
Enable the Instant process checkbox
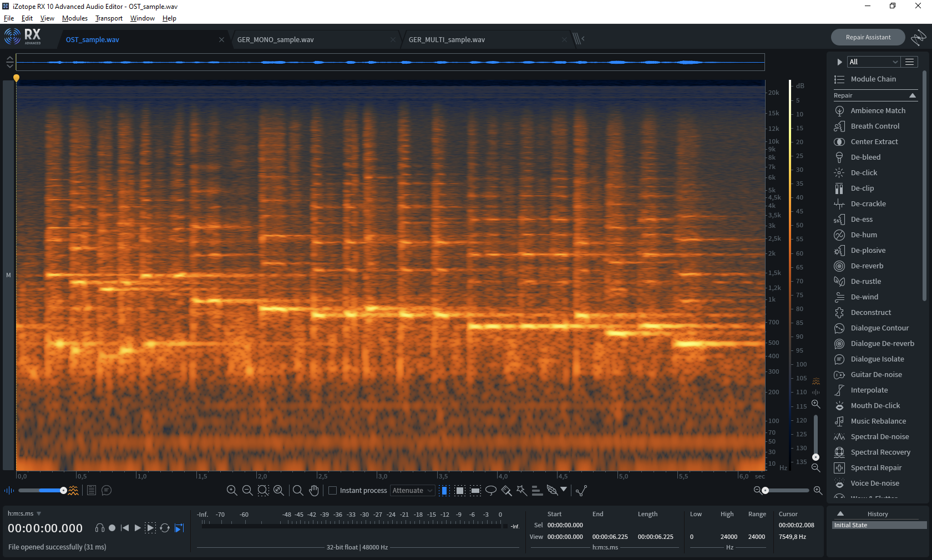click(x=333, y=490)
